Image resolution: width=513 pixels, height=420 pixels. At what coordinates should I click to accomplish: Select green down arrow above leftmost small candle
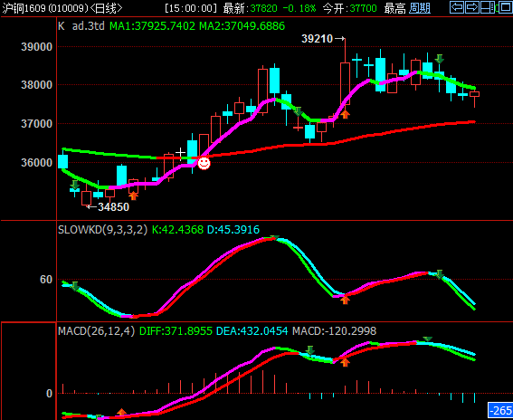tap(75, 185)
